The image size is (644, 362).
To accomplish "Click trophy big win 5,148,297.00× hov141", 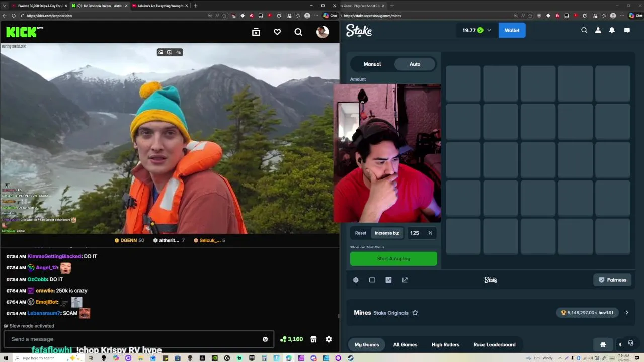I will [588, 313].
